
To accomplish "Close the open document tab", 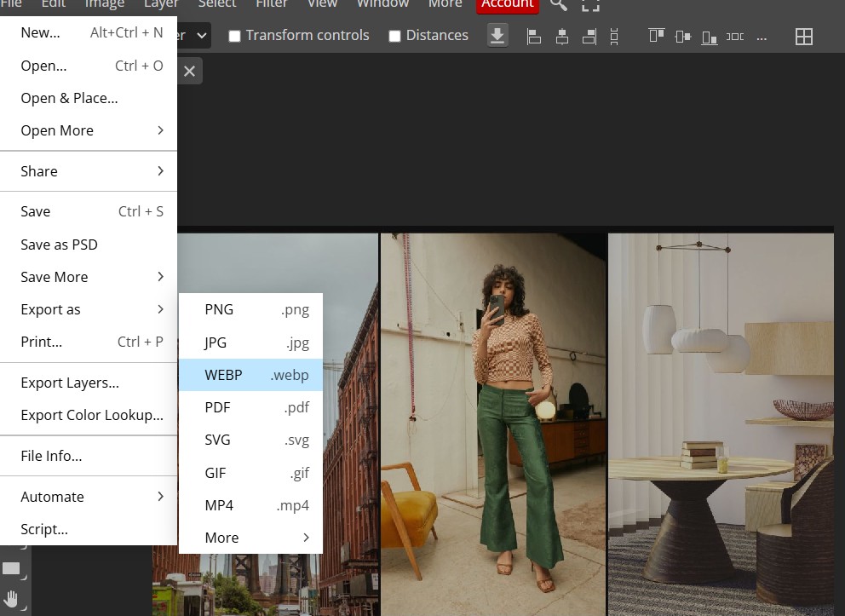I will (x=189, y=72).
